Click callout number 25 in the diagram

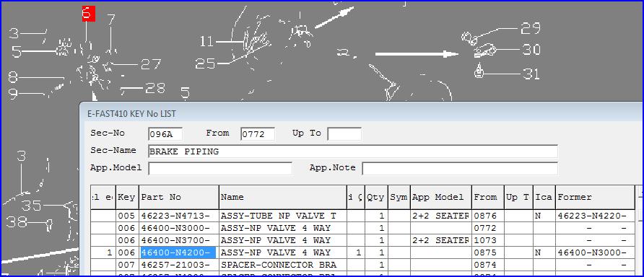[205, 63]
